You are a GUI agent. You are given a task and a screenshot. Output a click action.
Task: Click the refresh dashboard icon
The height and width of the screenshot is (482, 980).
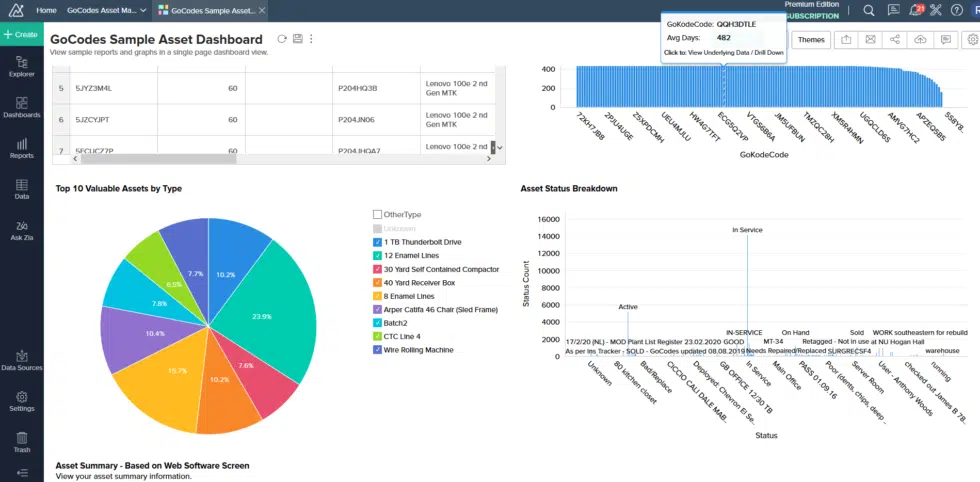(x=282, y=39)
